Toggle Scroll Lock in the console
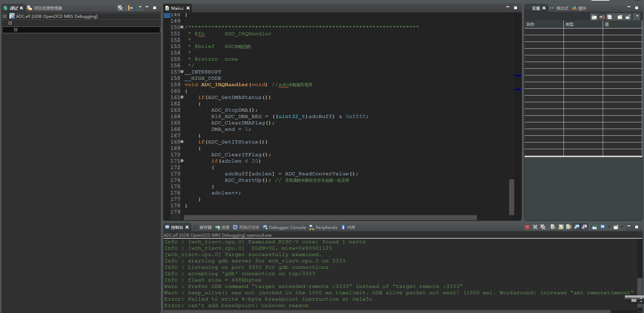 click(561, 227)
